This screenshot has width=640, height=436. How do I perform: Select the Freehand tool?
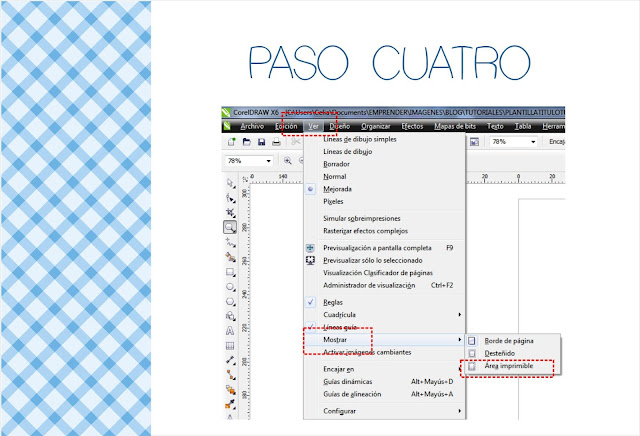[x=230, y=242]
